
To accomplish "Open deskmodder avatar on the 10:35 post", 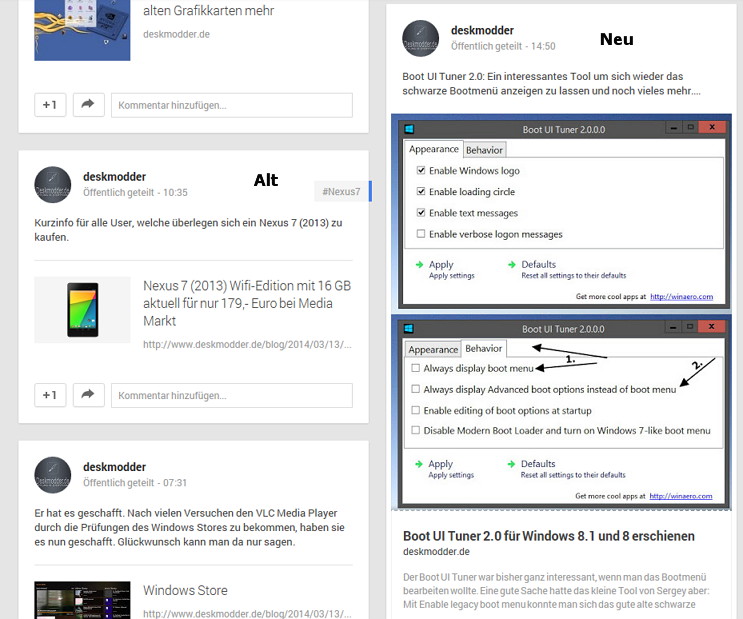I will (53, 185).
